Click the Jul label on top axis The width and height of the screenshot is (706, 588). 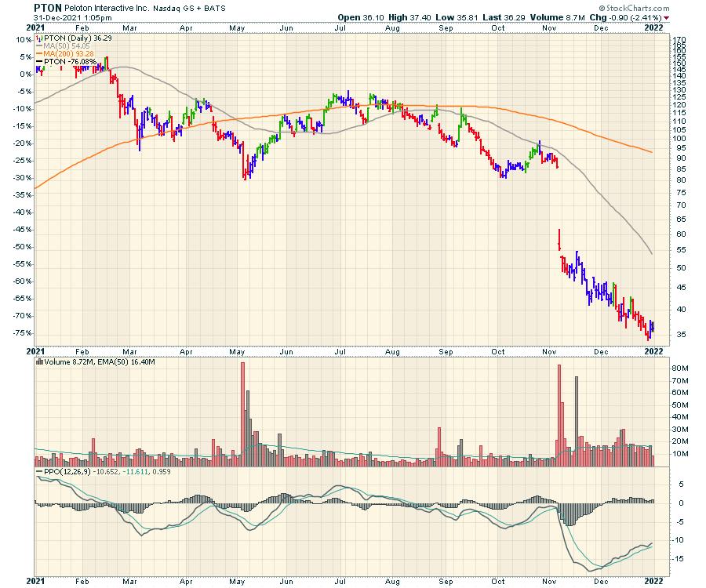click(340, 27)
